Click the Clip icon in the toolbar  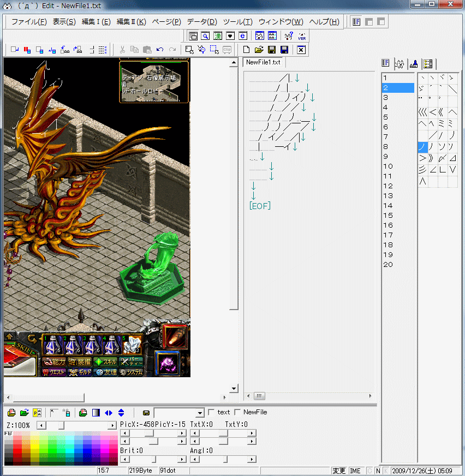(x=226, y=50)
